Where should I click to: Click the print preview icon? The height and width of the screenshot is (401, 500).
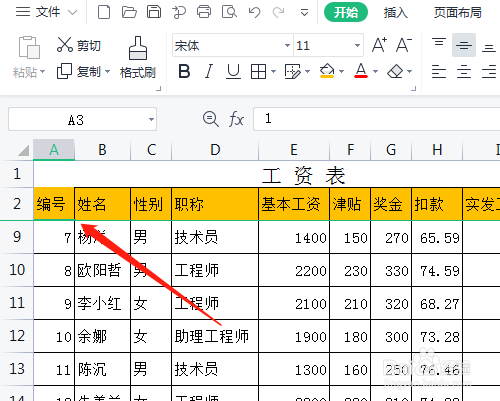[229, 12]
